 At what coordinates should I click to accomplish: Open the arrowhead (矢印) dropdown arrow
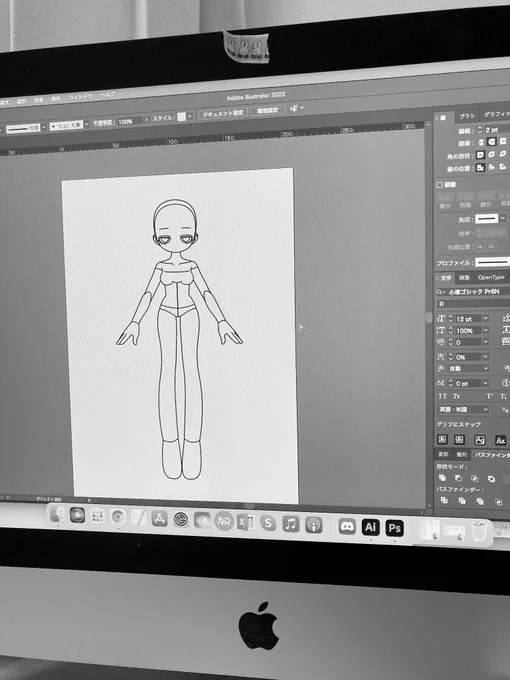[x=503, y=219]
